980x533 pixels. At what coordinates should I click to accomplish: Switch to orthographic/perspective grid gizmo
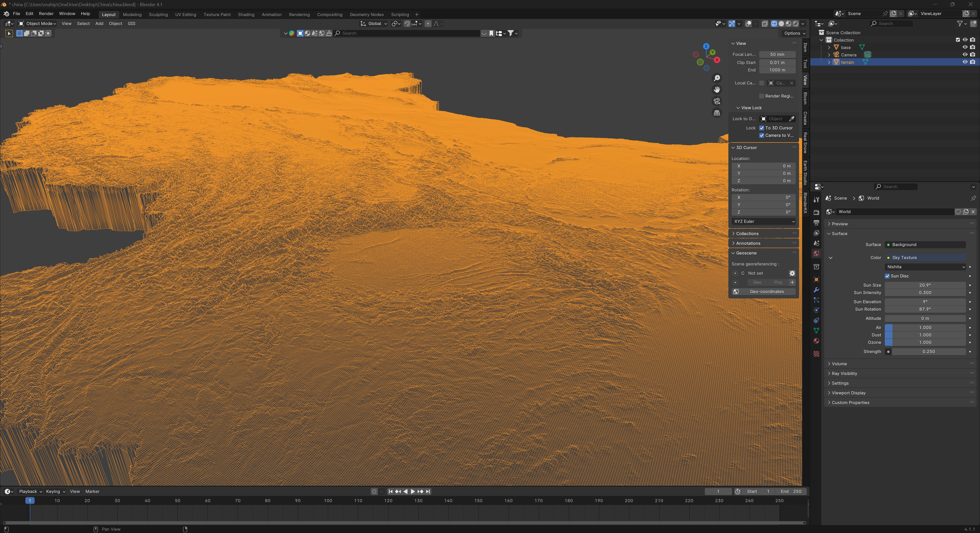point(717,113)
